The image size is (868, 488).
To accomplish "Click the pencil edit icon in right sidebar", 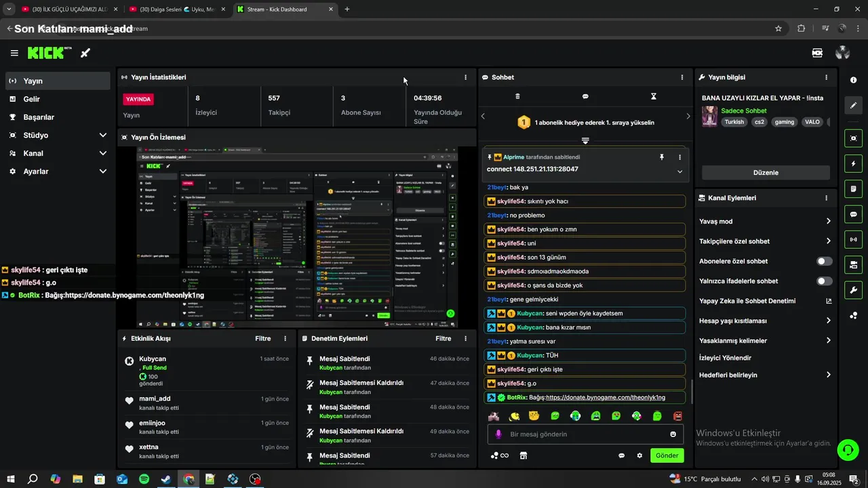I will coord(853,106).
